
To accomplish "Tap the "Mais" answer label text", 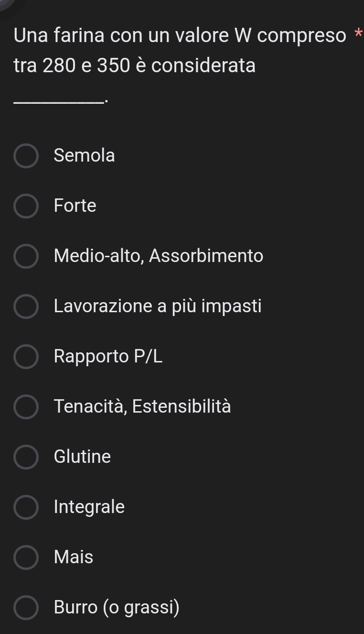I will 74,557.
